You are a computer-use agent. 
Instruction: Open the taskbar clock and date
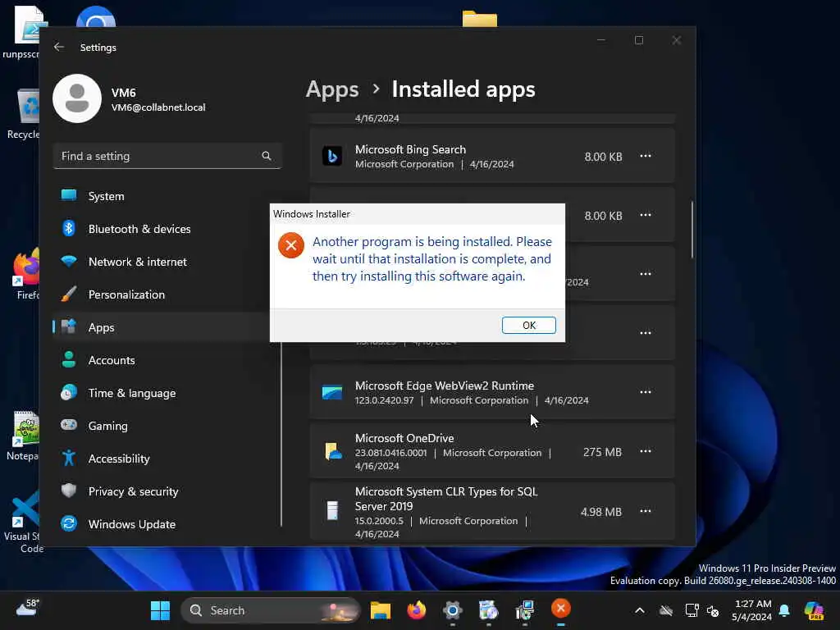pos(752,610)
